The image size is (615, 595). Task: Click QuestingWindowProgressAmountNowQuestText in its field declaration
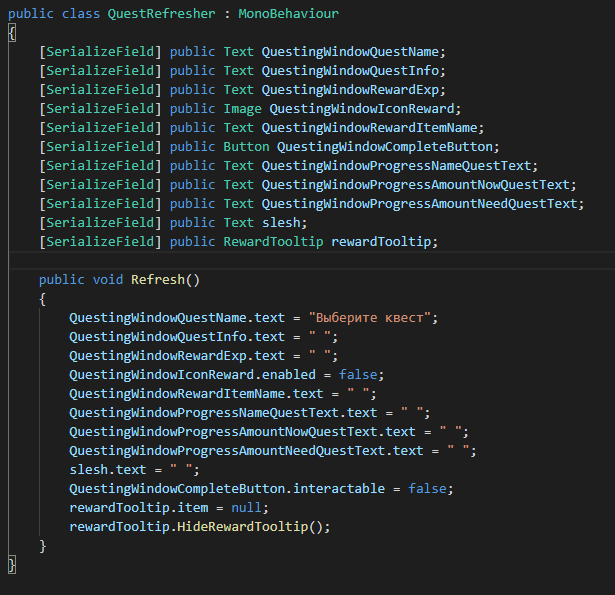tap(415, 185)
